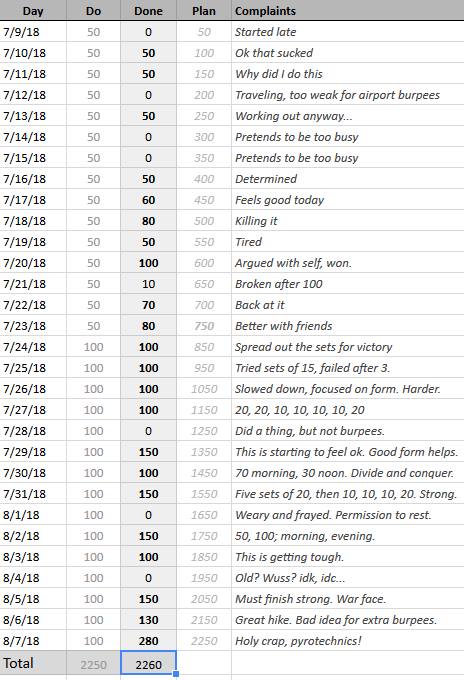Image resolution: width=464 pixels, height=680 pixels.
Task: Click the Done value 60 for 7/17/18
Action: click(x=148, y=200)
